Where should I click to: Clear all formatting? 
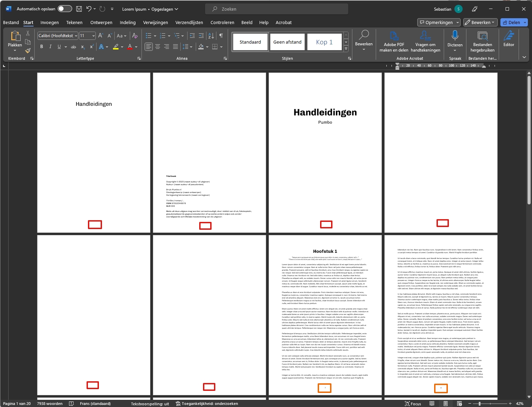click(135, 35)
